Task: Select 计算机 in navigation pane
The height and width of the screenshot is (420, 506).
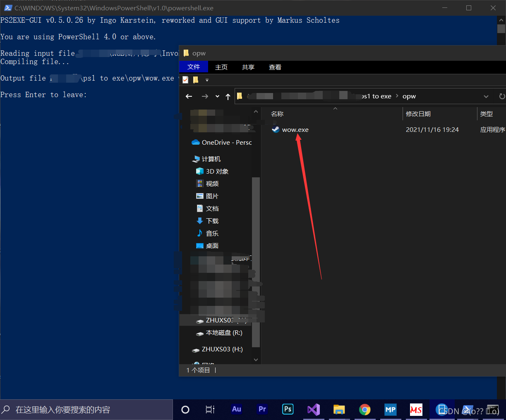Action: [x=206, y=159]
